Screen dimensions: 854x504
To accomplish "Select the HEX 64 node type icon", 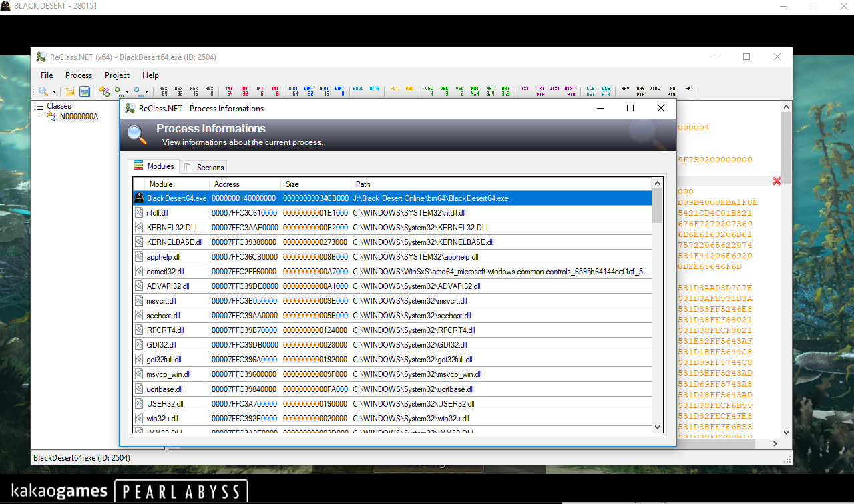I will [x=163, y=90].
